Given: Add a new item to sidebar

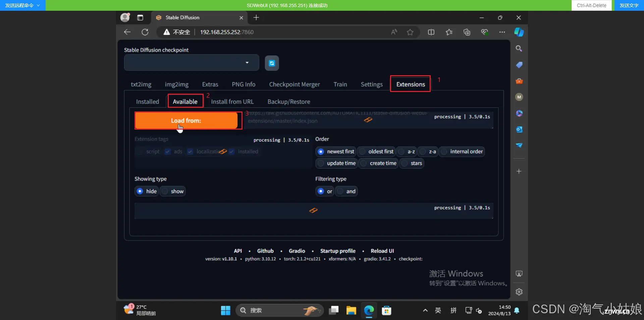Looking at the screenshot, I should 519,171.
